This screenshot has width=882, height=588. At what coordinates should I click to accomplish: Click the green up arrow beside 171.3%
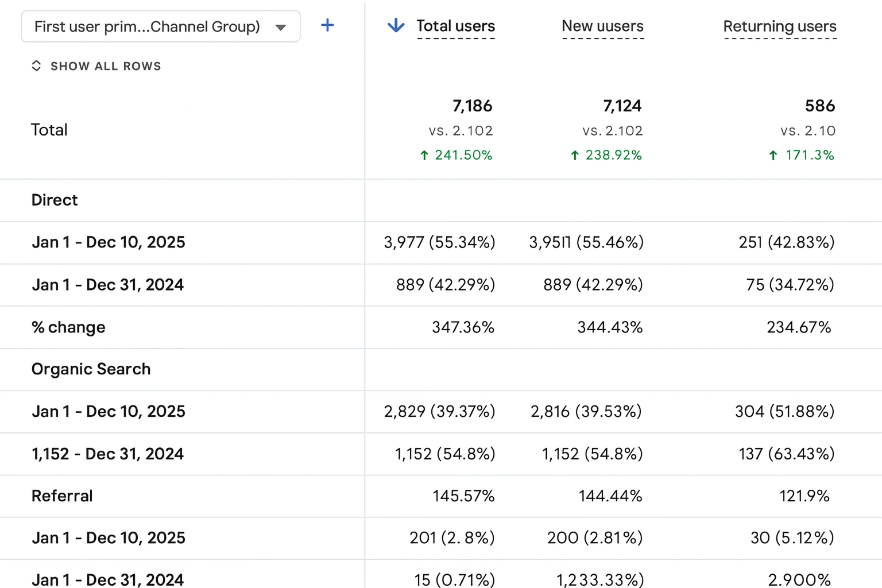pos(773,155)
